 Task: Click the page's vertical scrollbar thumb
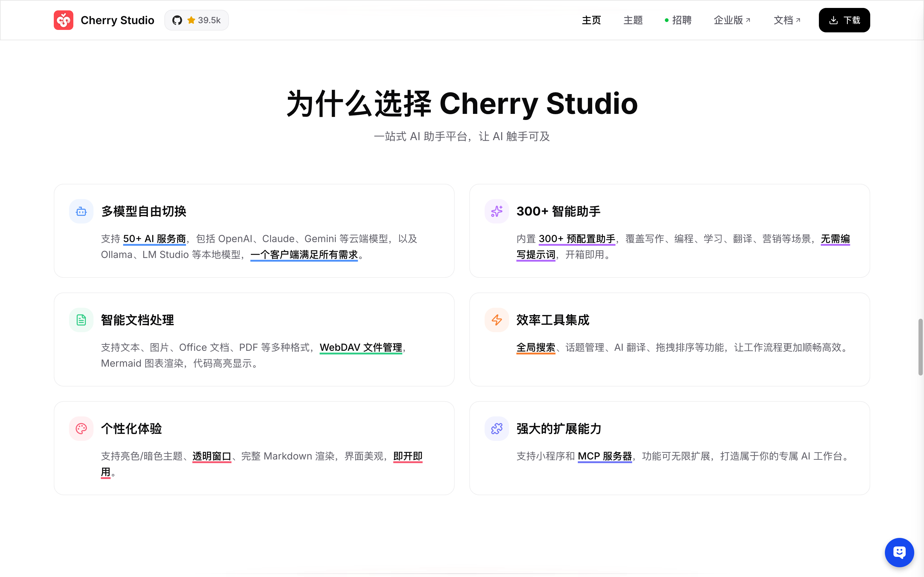coord(920,347)
